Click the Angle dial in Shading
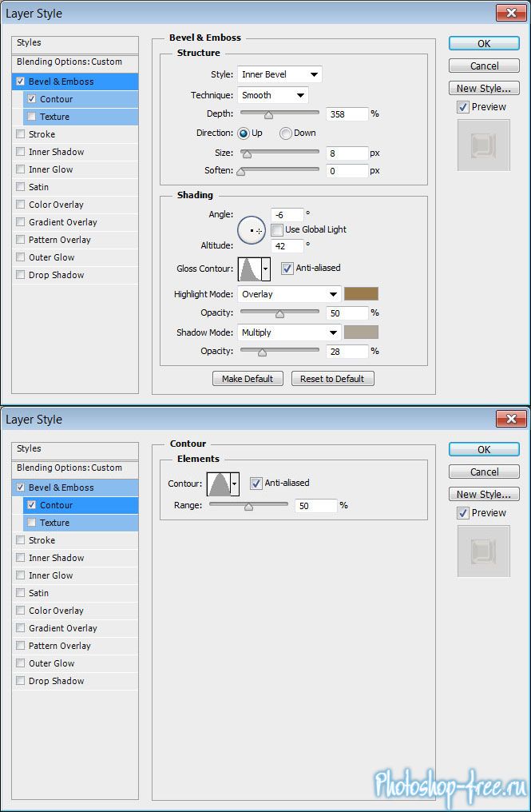The height and width of the screenshot is (812, 531). pyautogui.click(x=252, y=230)
